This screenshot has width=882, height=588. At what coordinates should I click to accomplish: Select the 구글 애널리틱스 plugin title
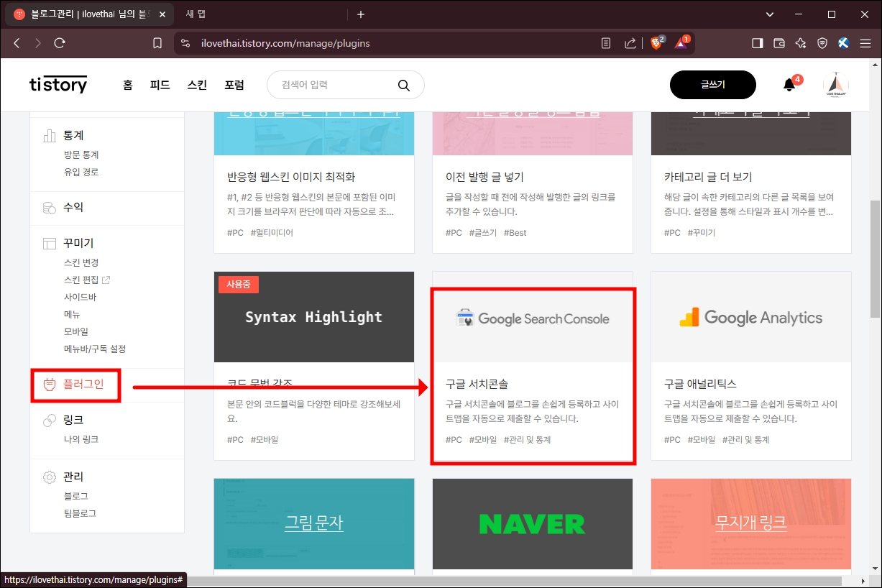(x=700, y=384)
